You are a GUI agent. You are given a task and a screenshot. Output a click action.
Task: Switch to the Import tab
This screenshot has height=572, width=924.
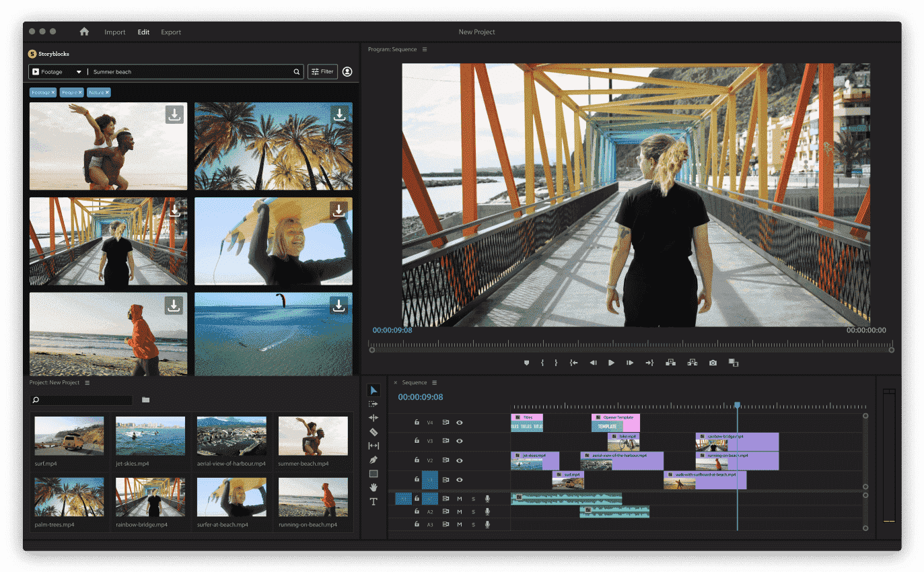[115, 32]
